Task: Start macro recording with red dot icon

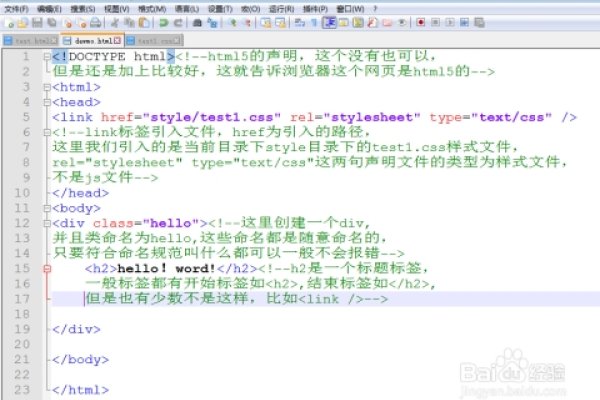Action: coord(421,23)
